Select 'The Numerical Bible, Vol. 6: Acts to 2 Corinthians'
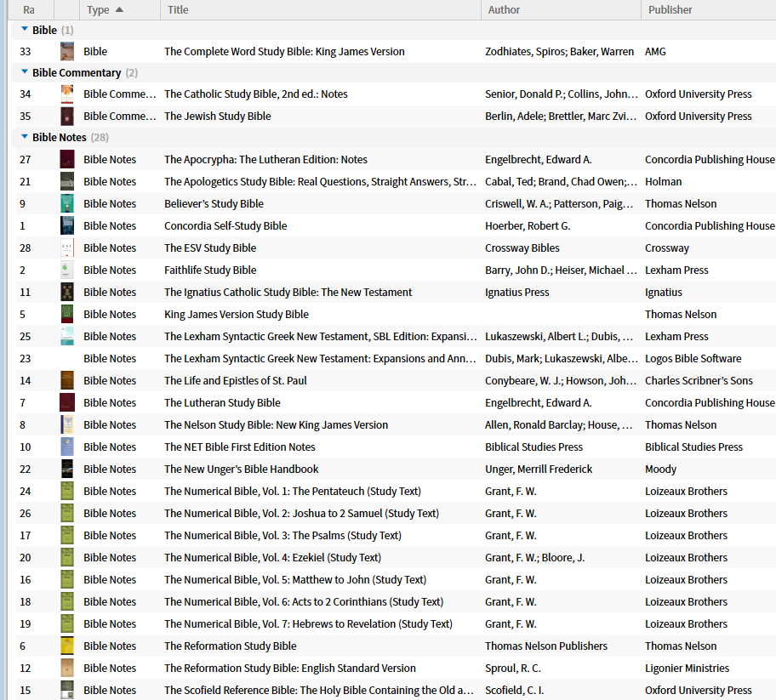Image resolution: width=776 pixels, height=700 pixels. [304, 602]
